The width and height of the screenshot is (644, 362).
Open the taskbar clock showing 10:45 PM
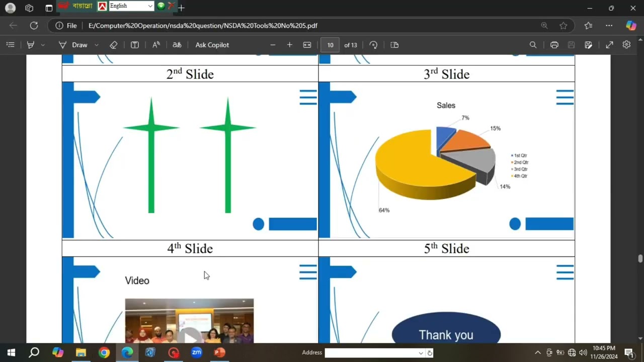[x=604, y=352]
